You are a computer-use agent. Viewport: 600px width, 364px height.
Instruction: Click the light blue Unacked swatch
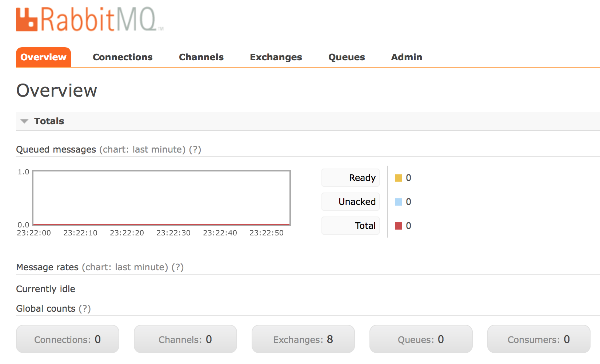(399, 202)
